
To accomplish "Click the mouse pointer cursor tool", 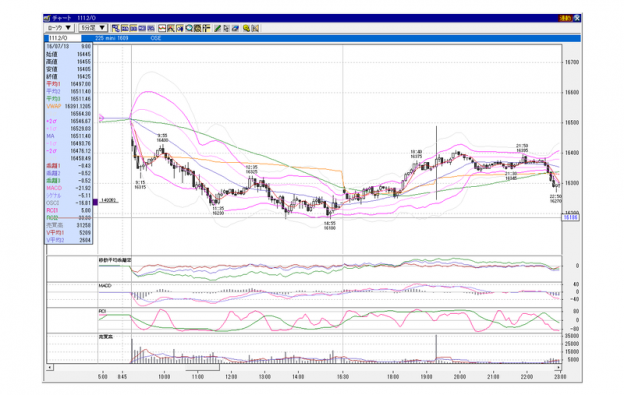I will pyautogui.click(x=226, y=28).
